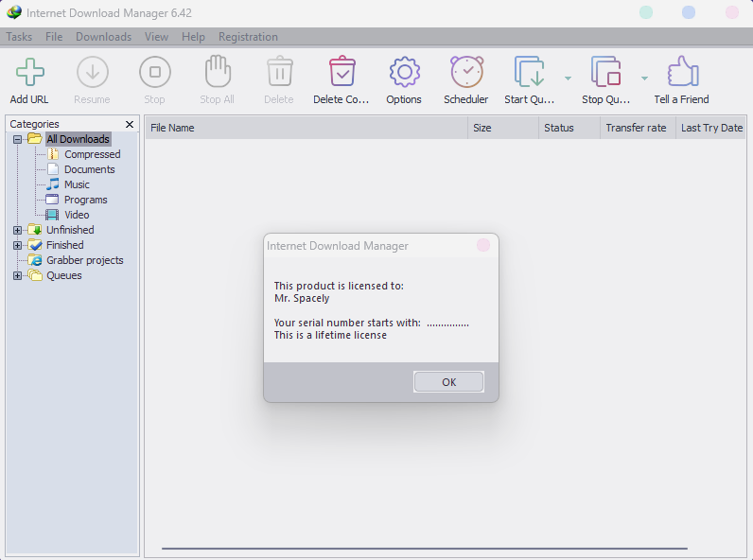Click the Stop Queue icon

(606, 72)
